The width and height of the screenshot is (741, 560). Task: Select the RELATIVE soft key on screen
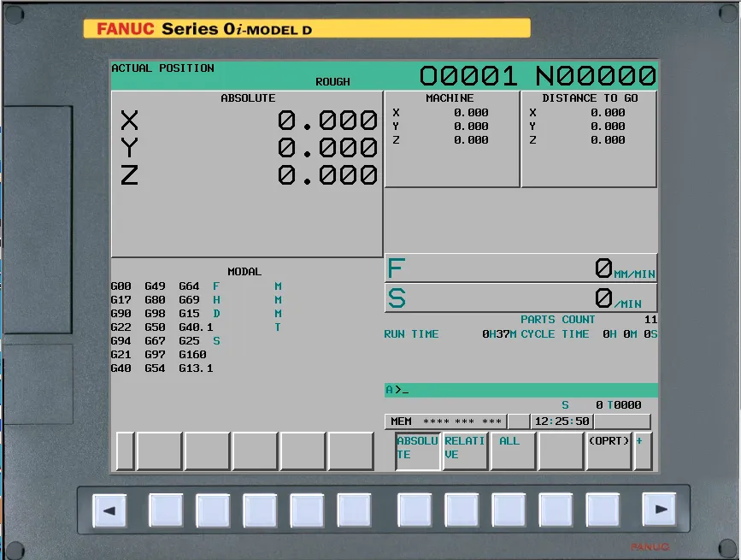click(465, 451)
